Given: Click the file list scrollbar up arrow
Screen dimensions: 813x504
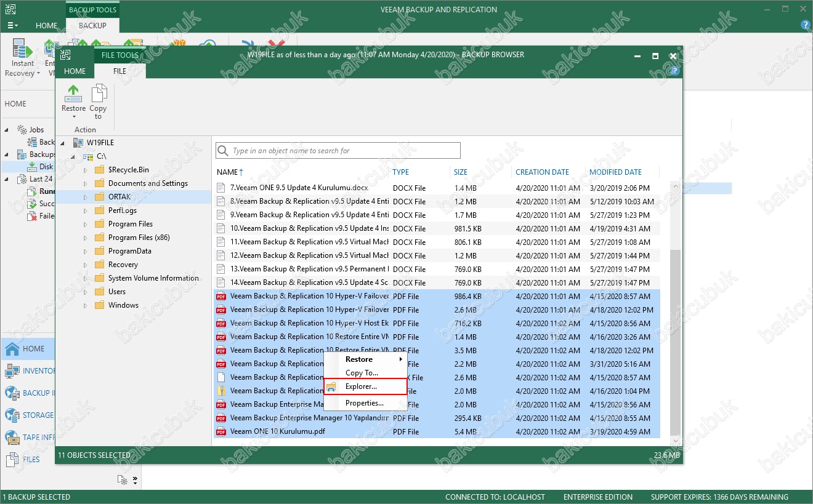Looking at the screenshot, I should (675, 185).
